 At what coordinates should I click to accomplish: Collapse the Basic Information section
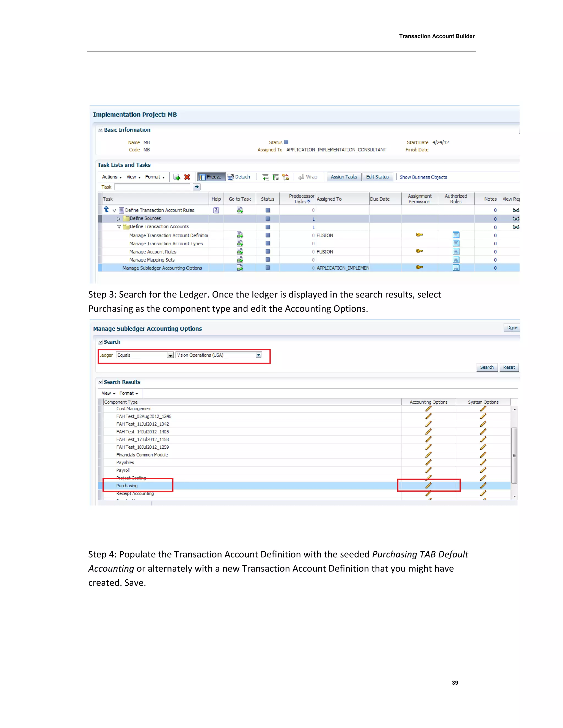(x=100, y=130)
